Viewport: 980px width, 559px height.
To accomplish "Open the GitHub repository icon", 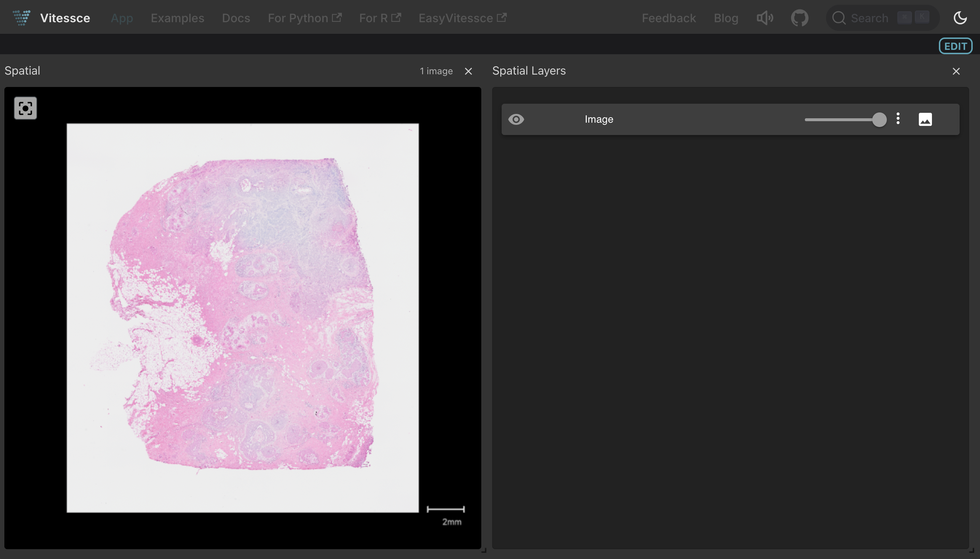I will tap(799, 18).
